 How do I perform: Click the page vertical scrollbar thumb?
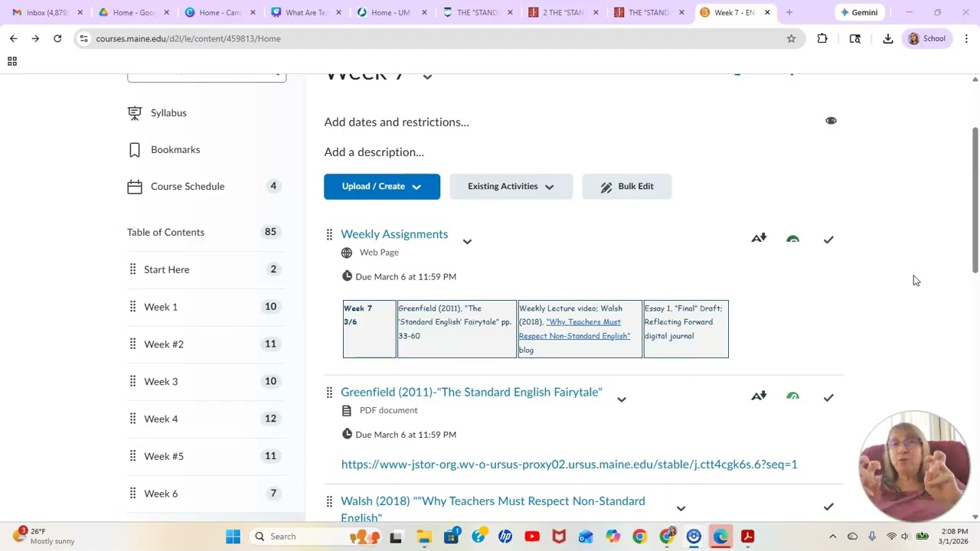(x=975, y=199)
